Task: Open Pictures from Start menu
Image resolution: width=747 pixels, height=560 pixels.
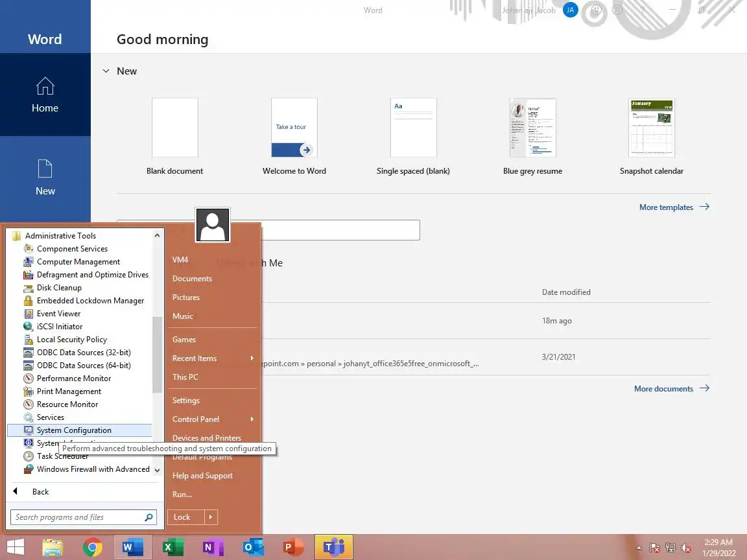Action: tap(186, 297)
